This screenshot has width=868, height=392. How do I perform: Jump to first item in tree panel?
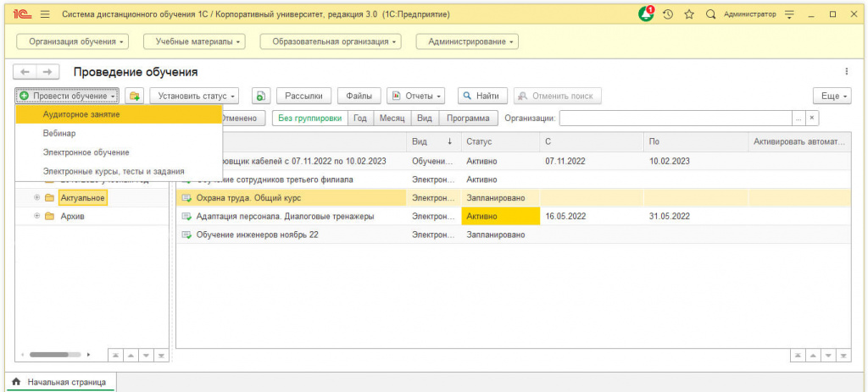(x=117, y=355)
